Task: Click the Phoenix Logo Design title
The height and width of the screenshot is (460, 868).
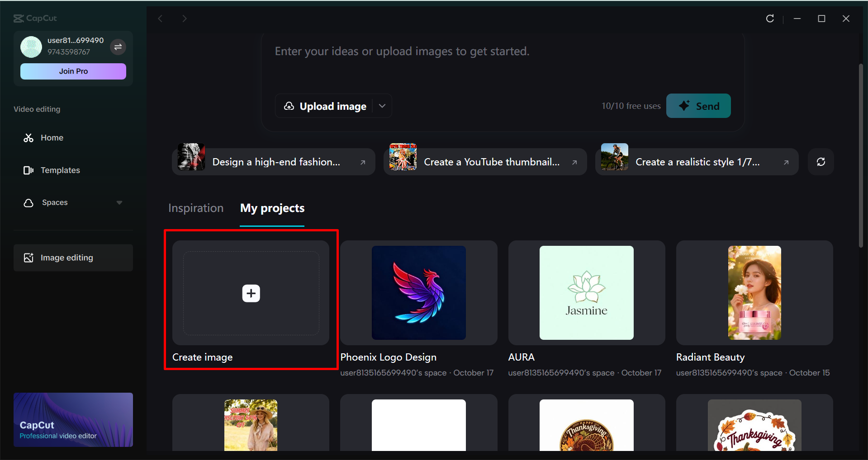Action: pyautogui.click(x=389, y=357)
